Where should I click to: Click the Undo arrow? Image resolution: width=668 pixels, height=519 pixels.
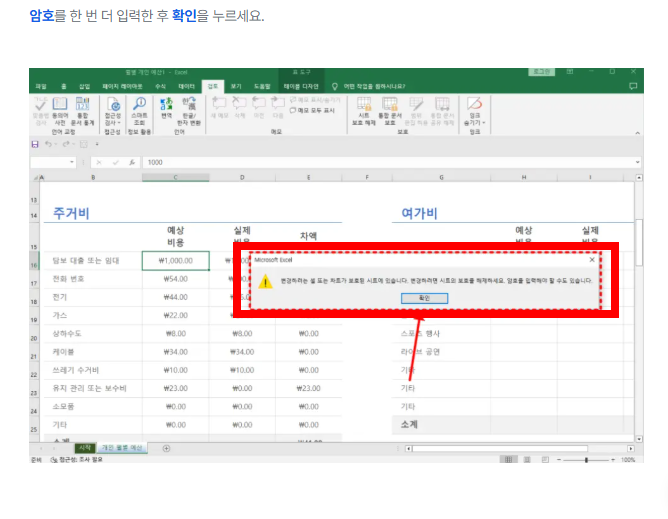point(48,144)
